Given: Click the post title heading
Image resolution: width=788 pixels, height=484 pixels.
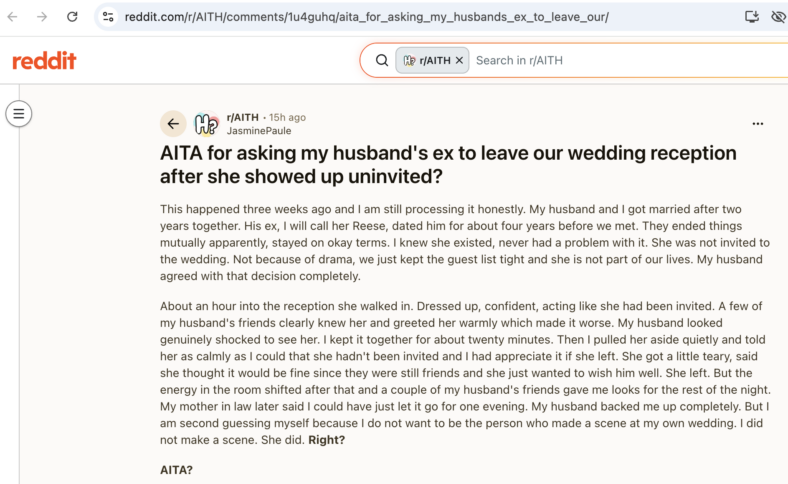Looking at the screenshot, I should pyautogui.click(x=448, y=164).
